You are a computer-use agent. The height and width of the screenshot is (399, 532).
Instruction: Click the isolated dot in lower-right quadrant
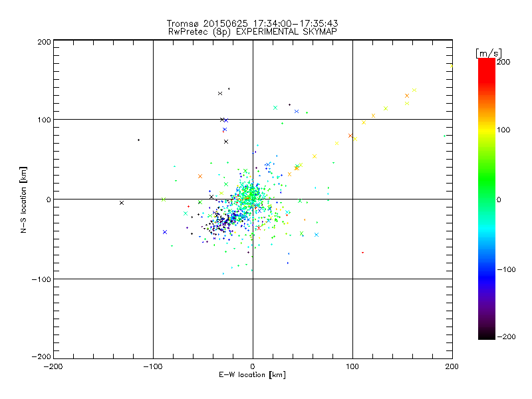pyautogui.click(x=362, y=253)
